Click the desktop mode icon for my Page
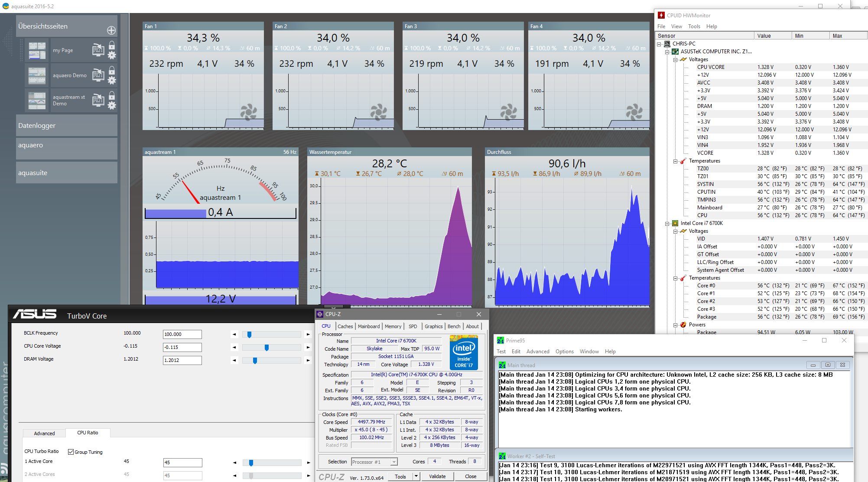The width and height of the screenshot is (868, 482). point(98,50)
